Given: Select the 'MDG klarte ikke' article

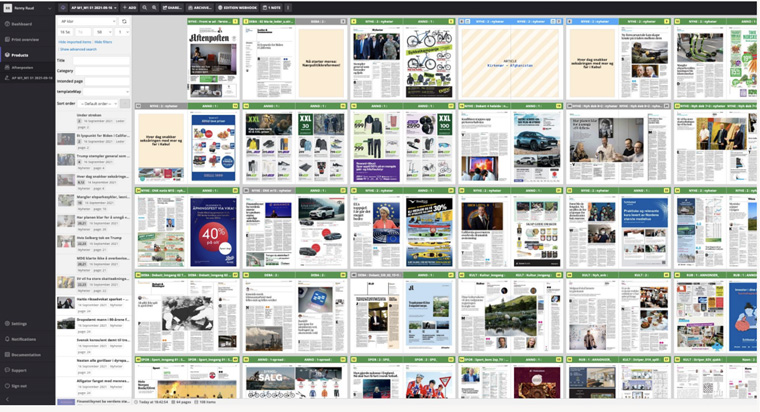Looking at the screenshot, I should (x=94, y=263).
